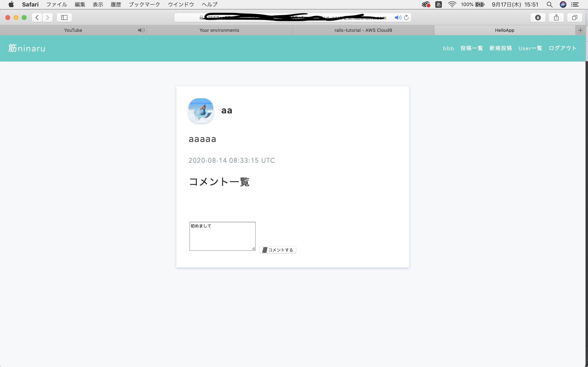
Task: Open Spotlight search from menu bar
Action: click(x=549, y=4)
